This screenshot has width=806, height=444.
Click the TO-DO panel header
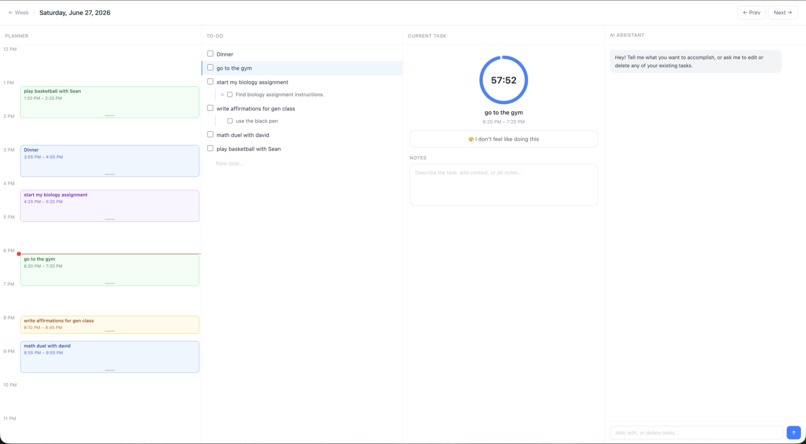point(215,36)
